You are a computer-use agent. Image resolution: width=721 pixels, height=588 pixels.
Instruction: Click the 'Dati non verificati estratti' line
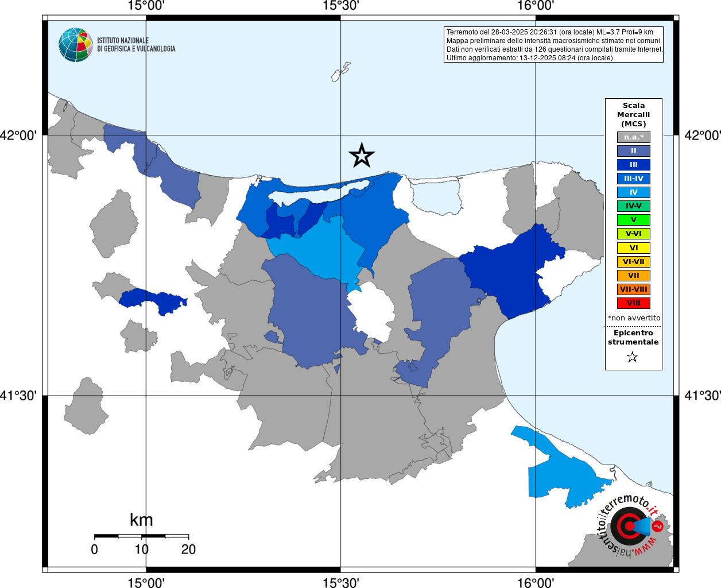(x=555, y=49)
